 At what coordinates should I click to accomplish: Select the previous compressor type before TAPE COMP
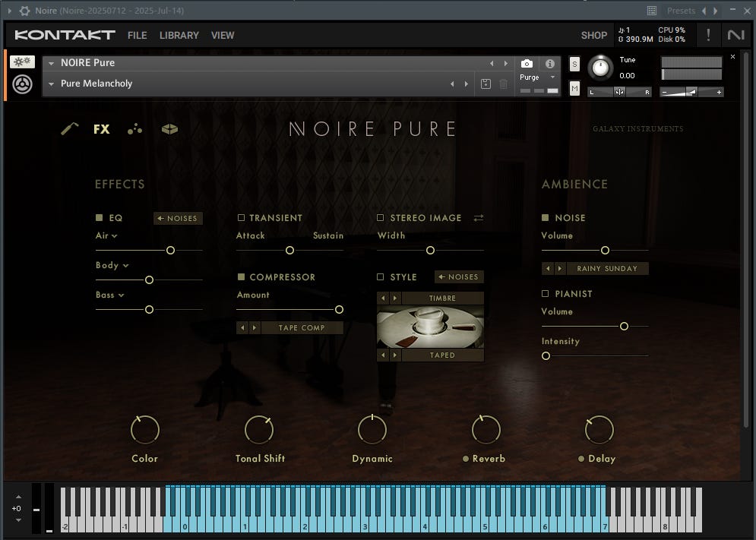(242, 328)
